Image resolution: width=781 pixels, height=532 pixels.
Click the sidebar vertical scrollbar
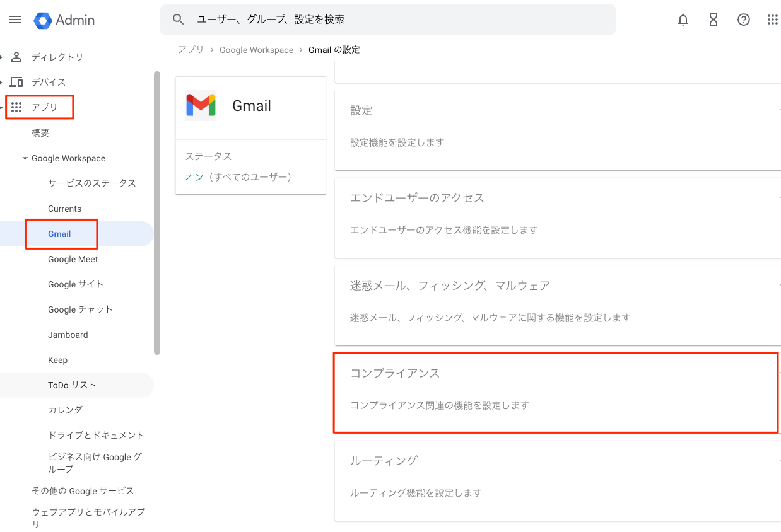tap(157, 214)
